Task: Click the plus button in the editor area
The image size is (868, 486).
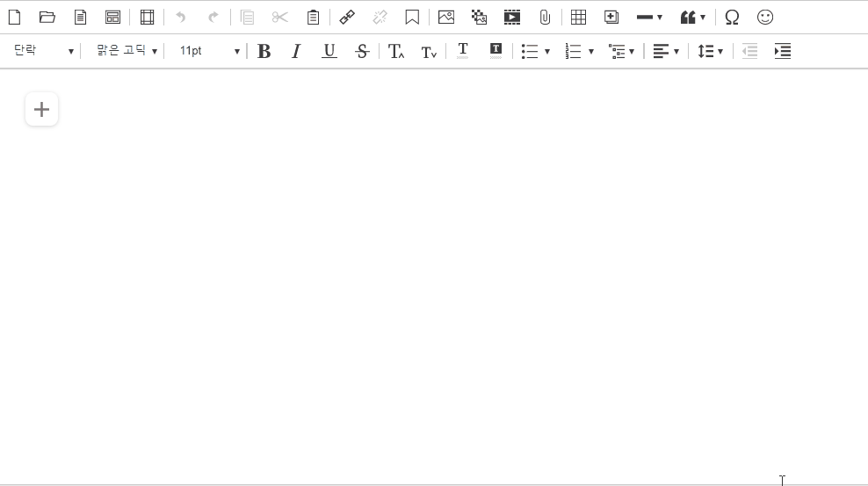Action: [41, 110]
